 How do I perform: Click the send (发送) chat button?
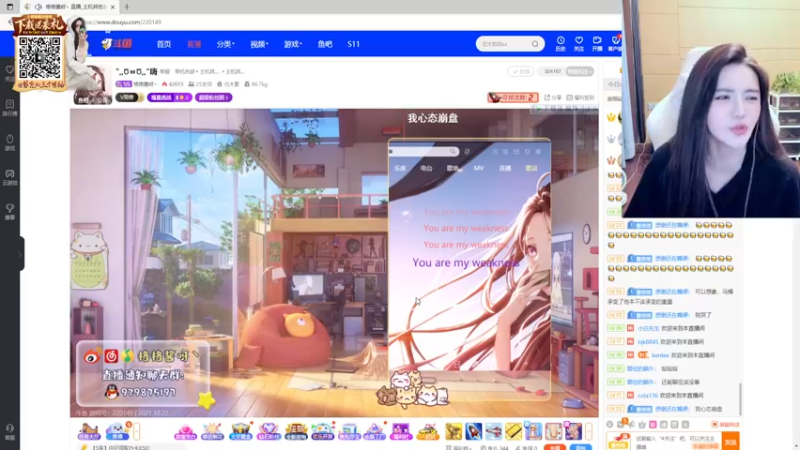tap(731, 441)
